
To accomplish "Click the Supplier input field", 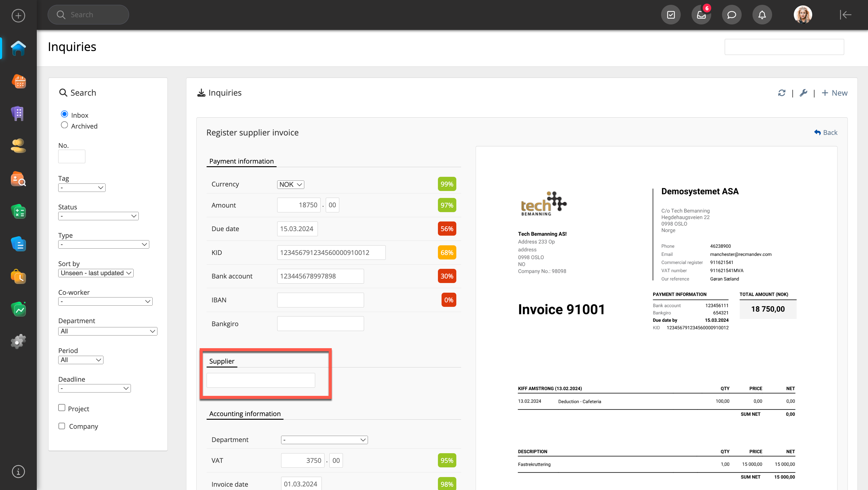I will tap(261, 380).
